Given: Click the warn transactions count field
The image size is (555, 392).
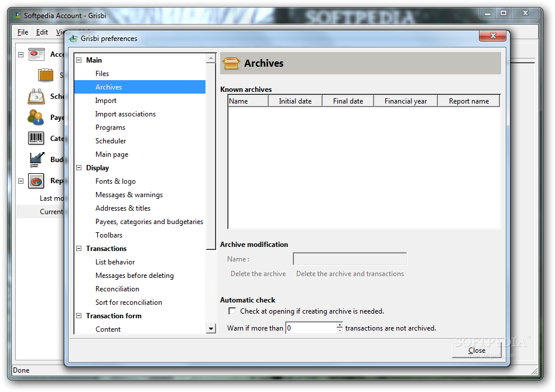Looking at the screenshot, I should pos(311,328).
